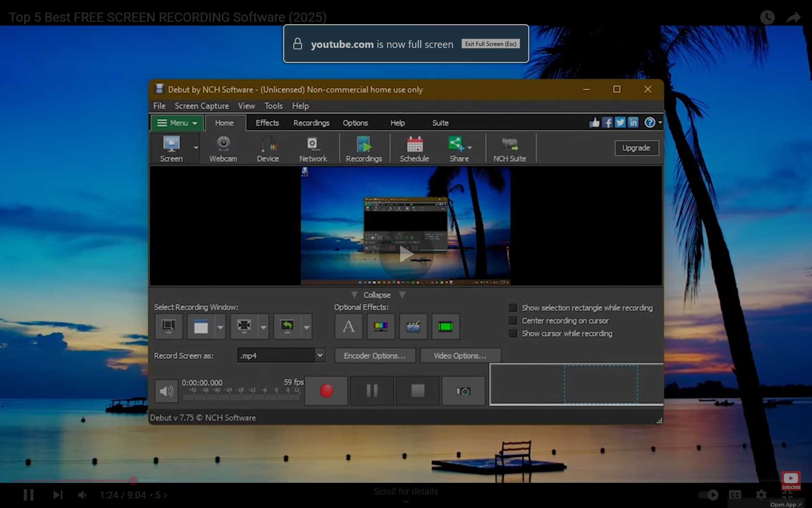Open the Recordings list from the toolbar
Screen dimensions: 812x508
pyautogui.click(x=363, y=149)
